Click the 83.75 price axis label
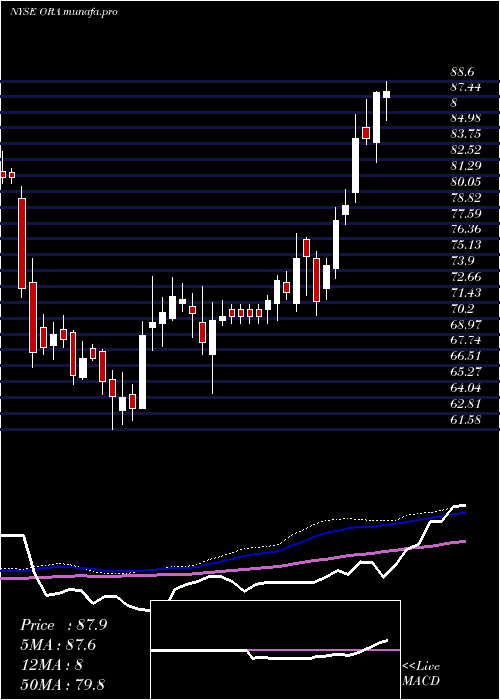Image resolution: width=500 pixels, height=700 pixels. [x=465, y=134]
